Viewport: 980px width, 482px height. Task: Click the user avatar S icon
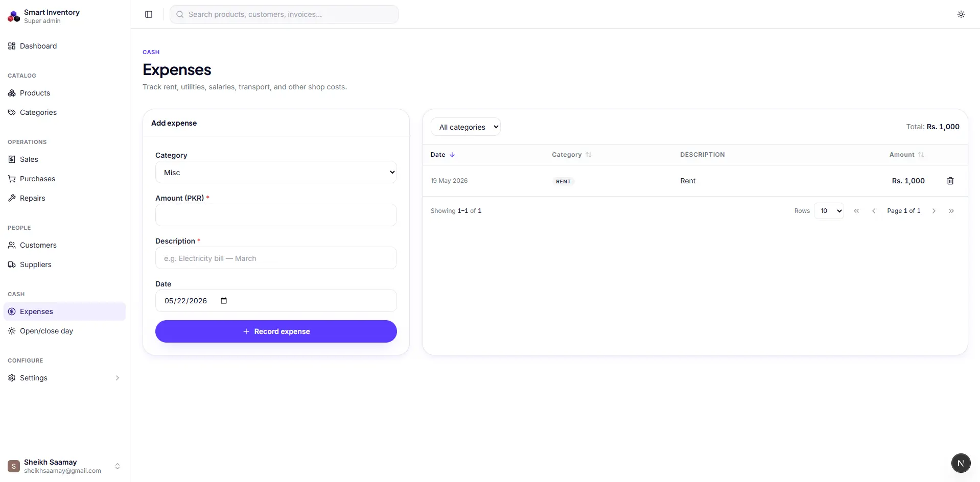coord(14,466)
